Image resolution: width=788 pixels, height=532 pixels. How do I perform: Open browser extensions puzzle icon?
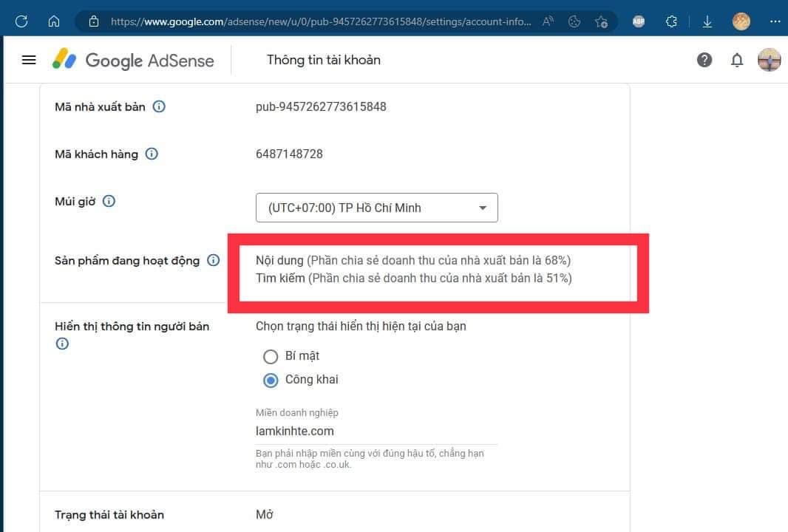(x=671, y=21)
